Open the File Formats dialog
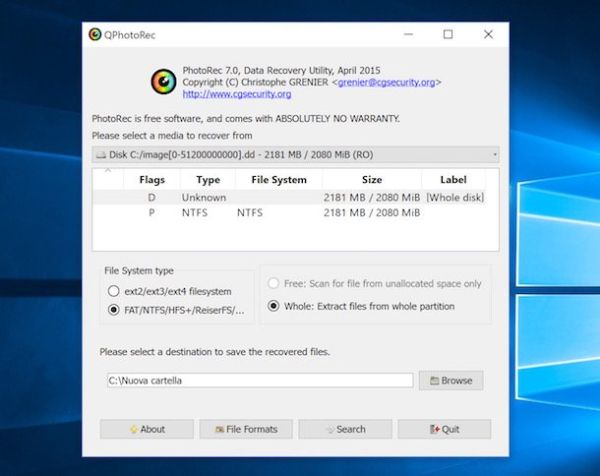This screenshot has width=600, height=476. pyautogui.click(x=245, y=429)
